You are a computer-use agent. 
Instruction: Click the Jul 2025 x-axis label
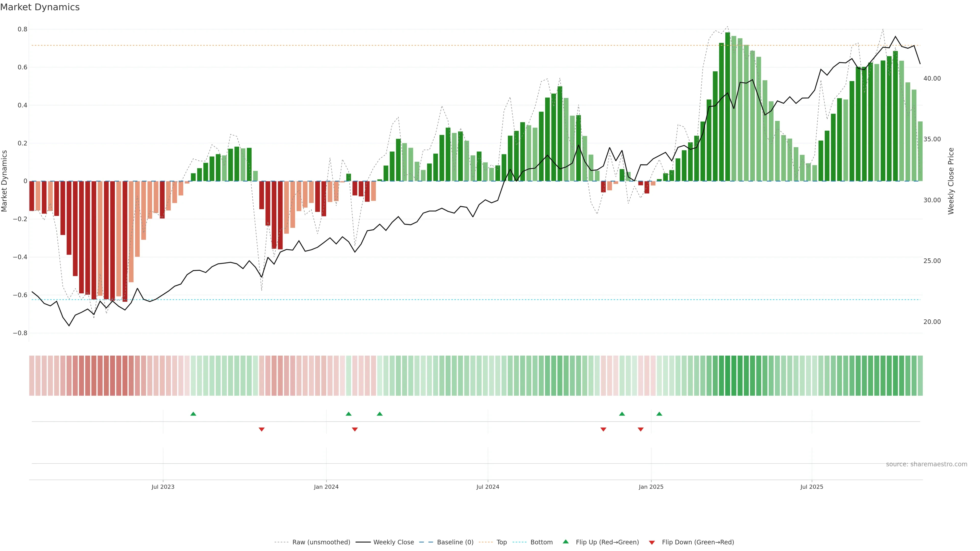coord(812,487)
